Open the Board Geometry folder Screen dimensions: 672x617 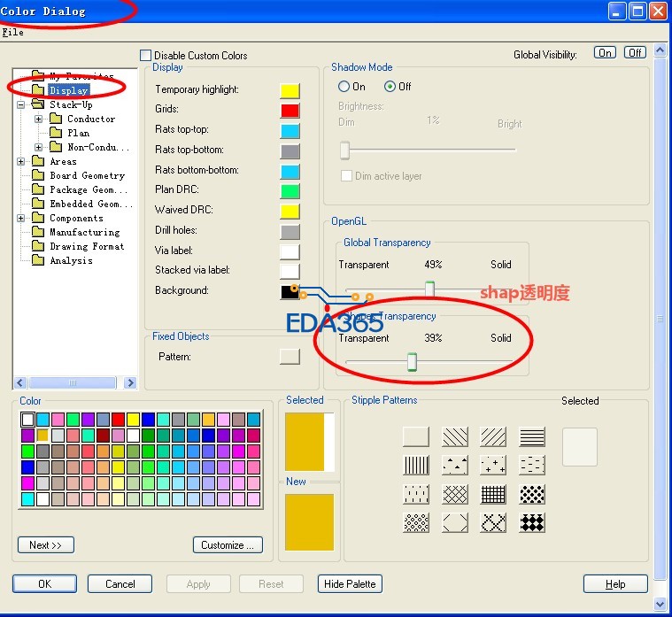point(79,175)
